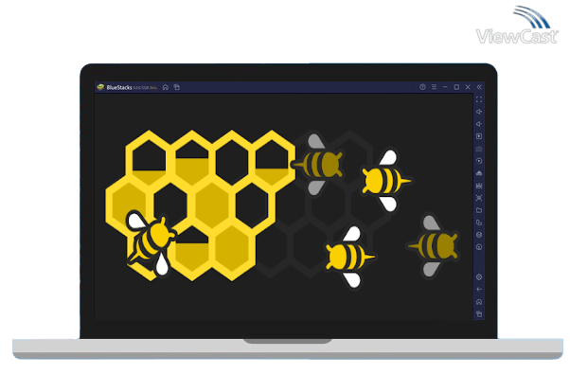Click the recent apps icon at sidebar bottom
Screen dimensions: 570x392
pyautogui.click(x=479, y=313)
